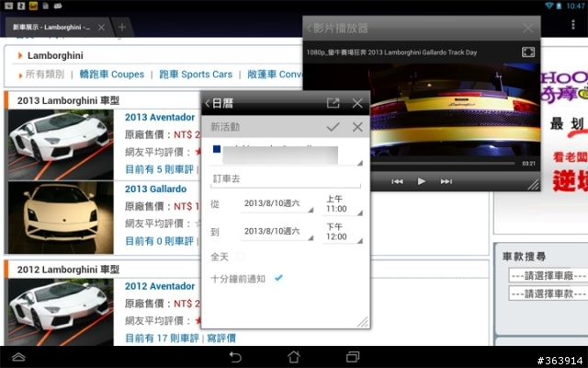Open the 轎跑車 Coupes category
Screen dimensions: 588x368
(x=112, y=75)
